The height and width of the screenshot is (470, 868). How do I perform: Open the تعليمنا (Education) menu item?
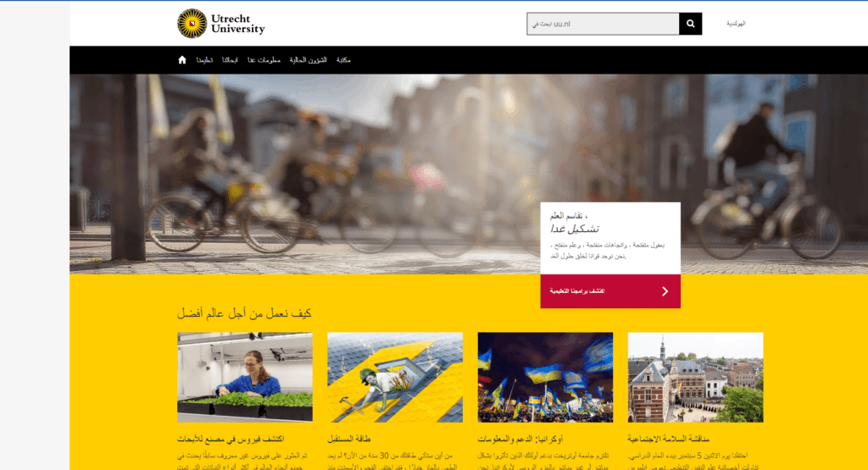204,60
